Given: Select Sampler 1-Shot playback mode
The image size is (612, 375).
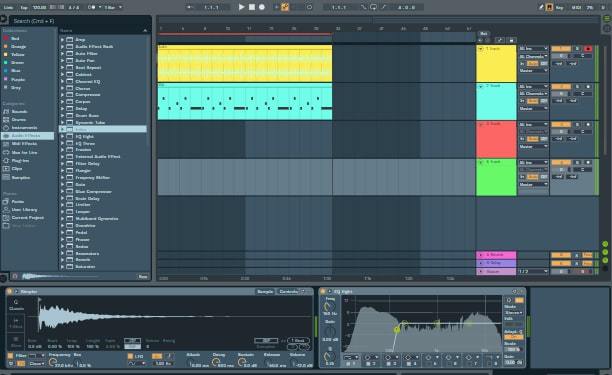Looking at the screenshot, I should click(16, 323).
